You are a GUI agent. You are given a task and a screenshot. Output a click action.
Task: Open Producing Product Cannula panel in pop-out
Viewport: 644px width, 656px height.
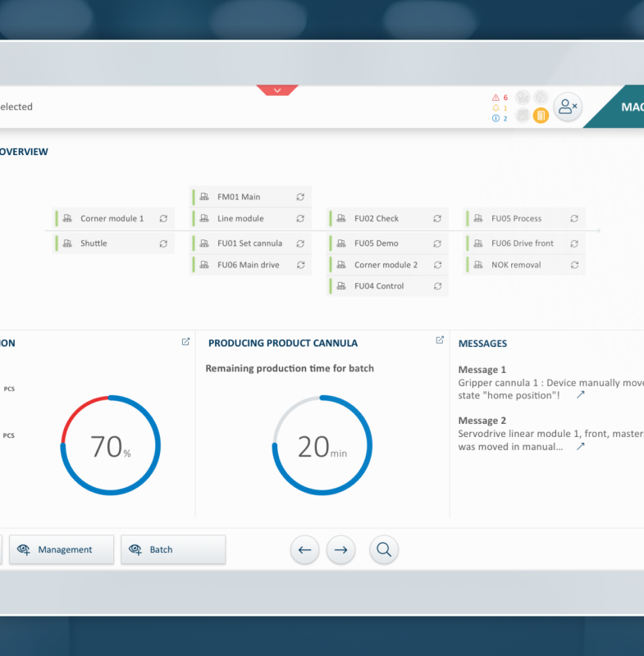(440, 341)
